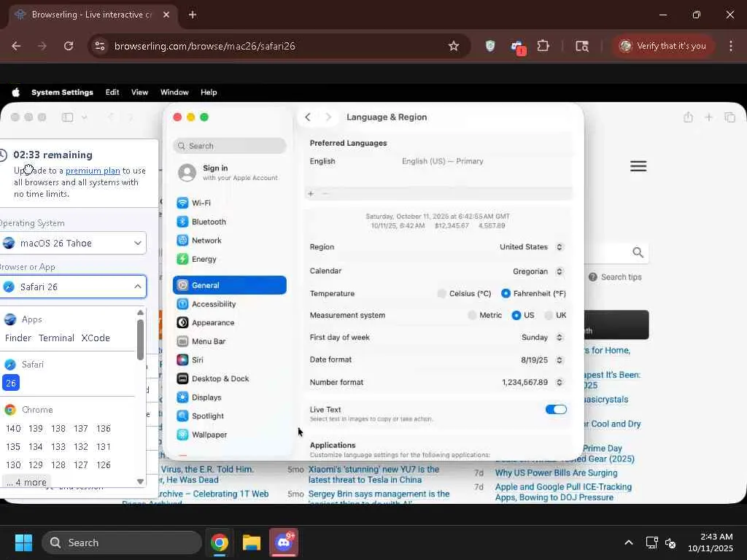Open Energy settings in sidebar

[229, 259]
